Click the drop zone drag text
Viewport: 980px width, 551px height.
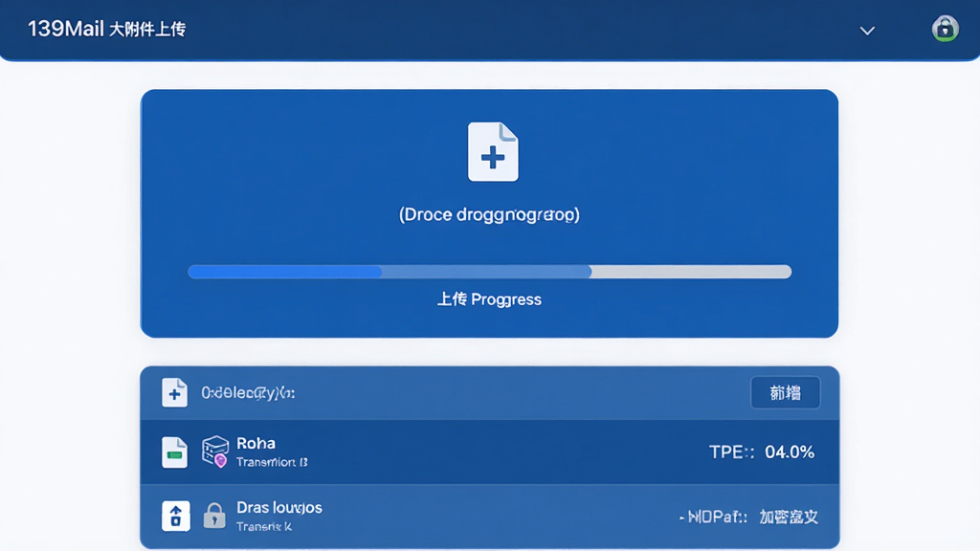coord(489,215)
